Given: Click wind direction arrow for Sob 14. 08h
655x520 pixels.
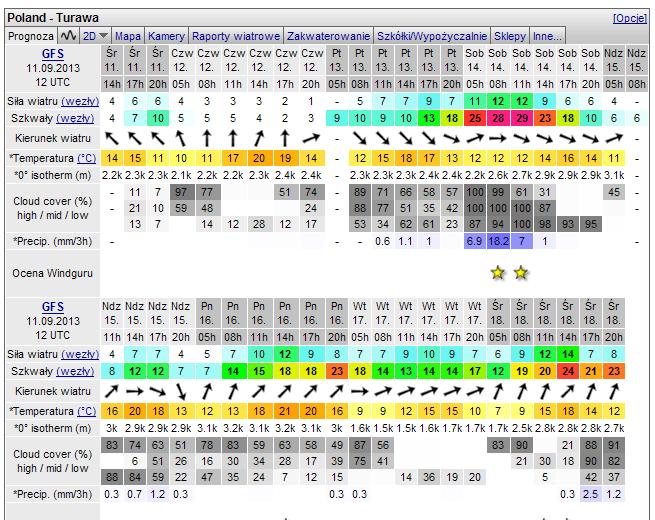Looking at the screenshot, I should click(498, 138).
